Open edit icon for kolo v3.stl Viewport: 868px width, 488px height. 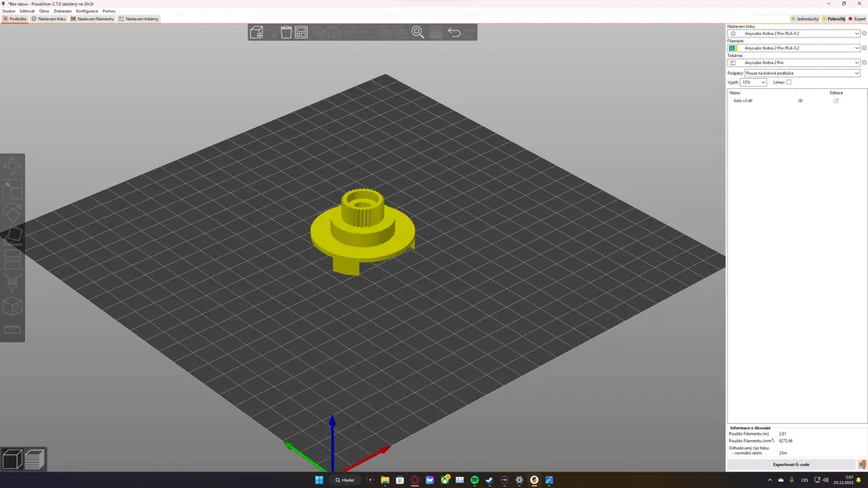pos(836,101)
